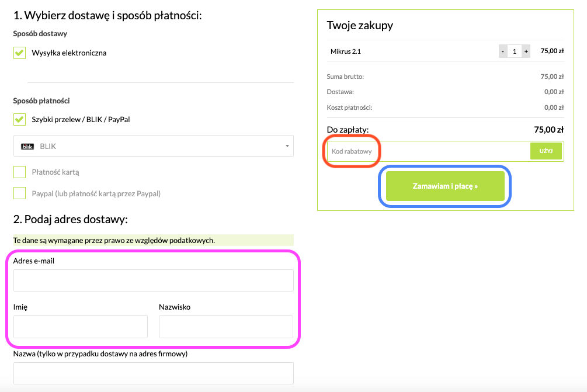Toggle Szybki przelew / BLIK / PayPal checkbox
The height and width of the screenshot is (392, 587).
(20, 119)
